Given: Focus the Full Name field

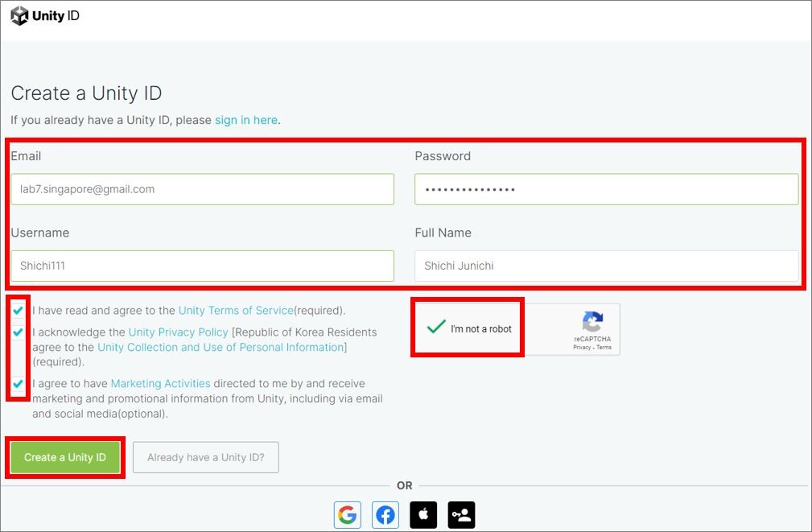Looking at the screenshot, I should (x=607, y=266).
